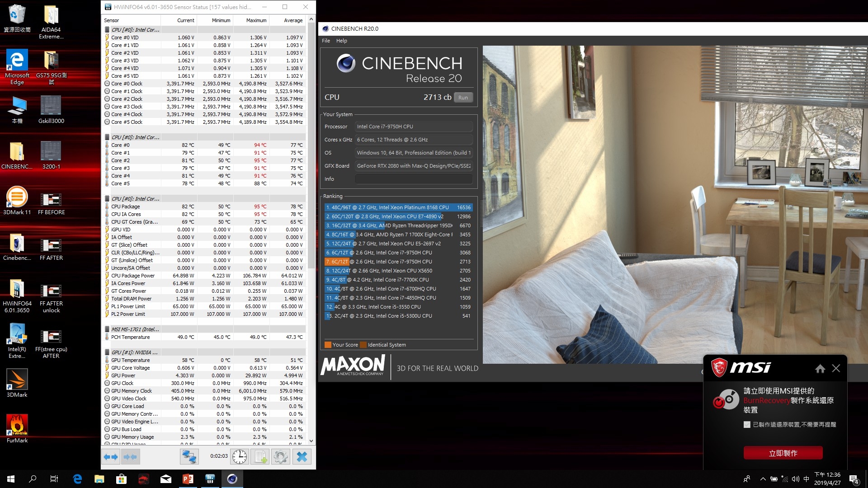Open the Gskill3000 desktop icon

[x=51, y=109]
